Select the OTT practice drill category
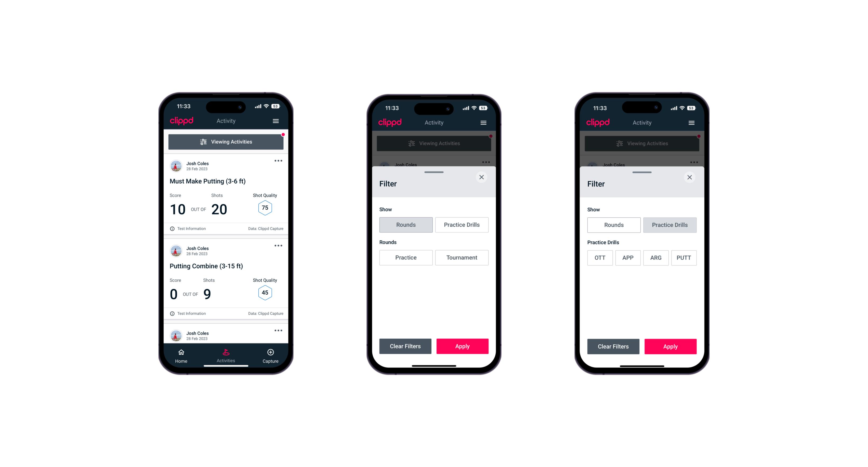 601,258
